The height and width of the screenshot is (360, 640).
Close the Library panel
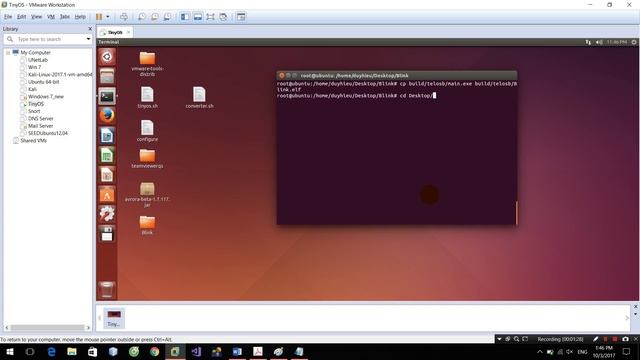click(90, 29)
